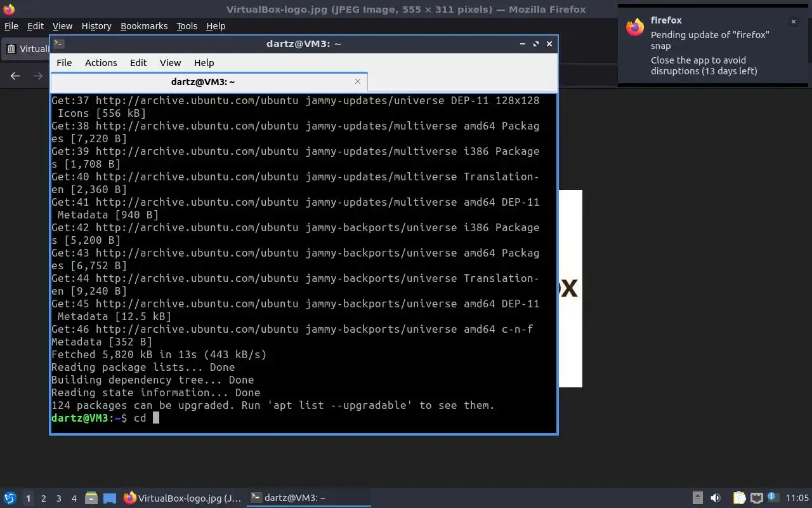Open Firefox Help menu
The width and height of the screenshot is (812, 508).
point(216,26)
